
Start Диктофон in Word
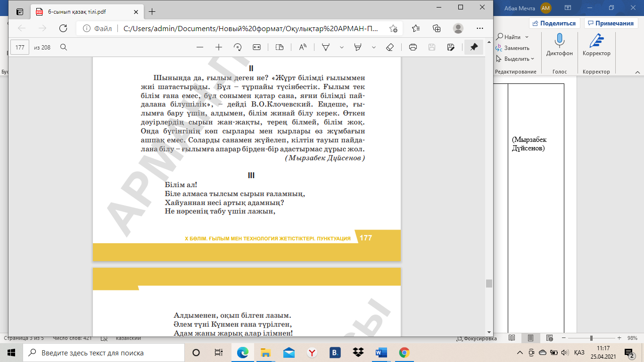coord(560,45)
